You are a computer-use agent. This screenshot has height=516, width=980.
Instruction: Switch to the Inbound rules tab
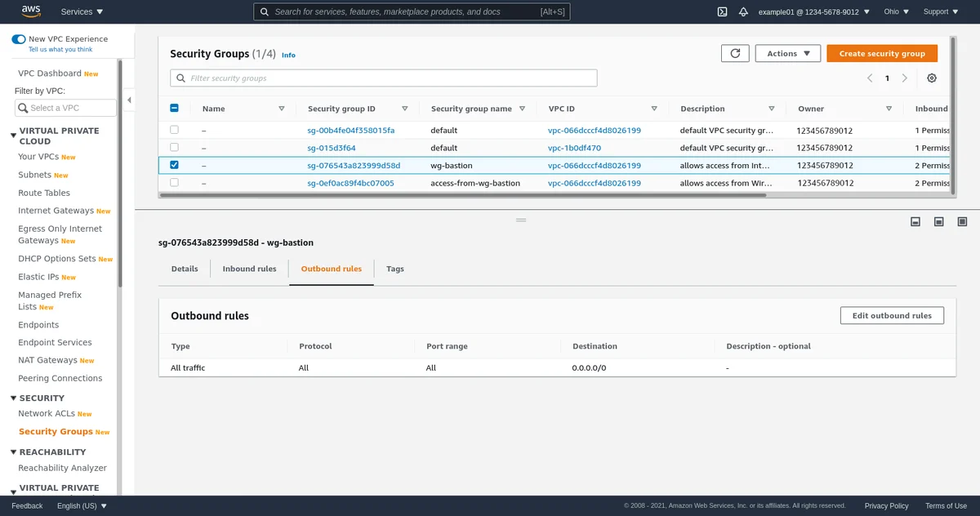point(249,269)
